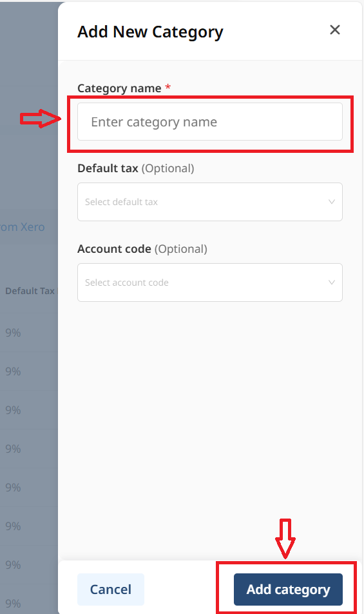The image size is (364, 614).
Task: Expand the default tax chevron arrow
Action: tap(332, 202)
